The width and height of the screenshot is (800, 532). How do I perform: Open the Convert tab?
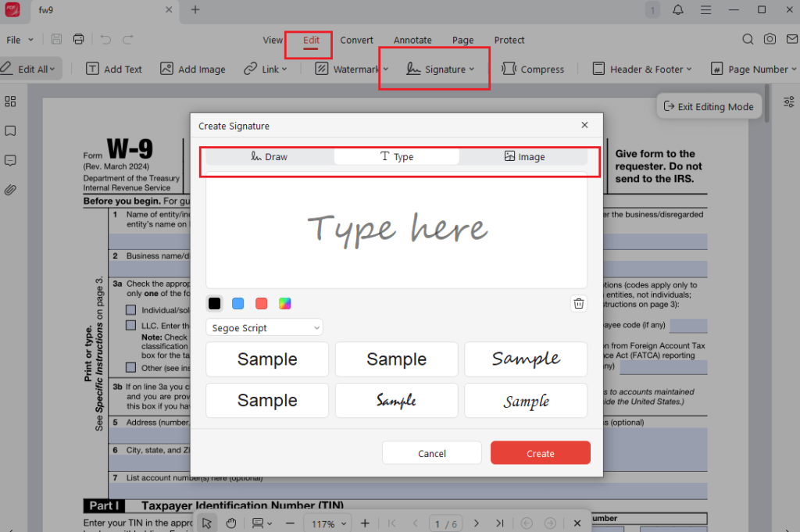[x=356, y=40]
